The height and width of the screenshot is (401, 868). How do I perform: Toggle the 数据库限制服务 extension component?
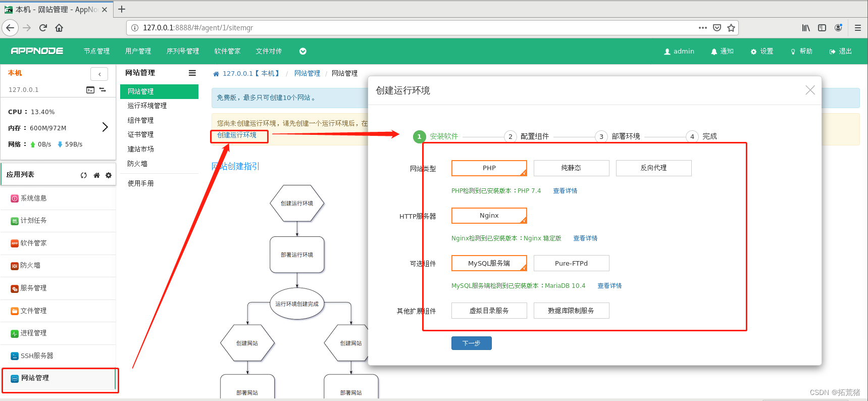pos(571,311)
